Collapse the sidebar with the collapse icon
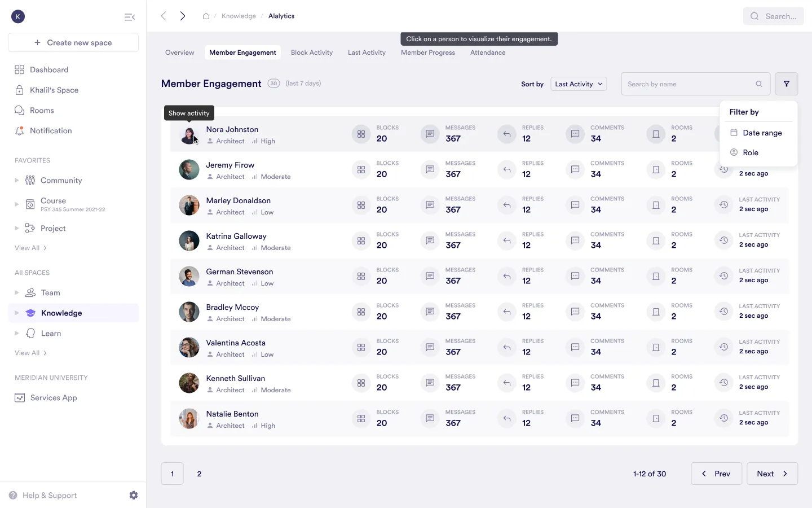This screenshot has height=508, width=812. [130, 17]
